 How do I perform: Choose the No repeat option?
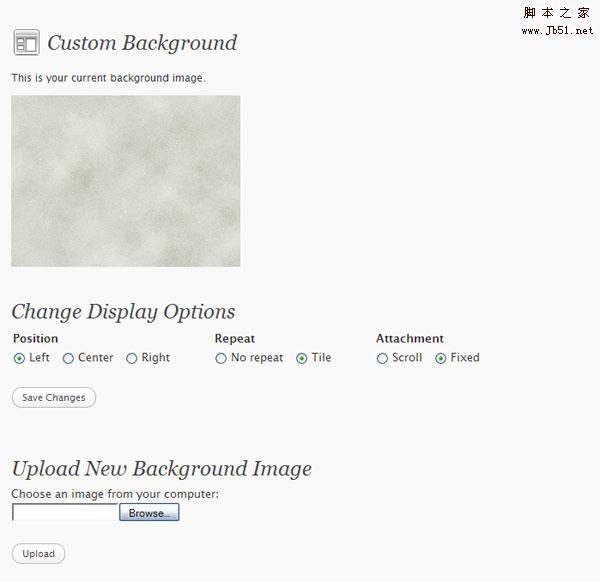[x=221, y=359]
